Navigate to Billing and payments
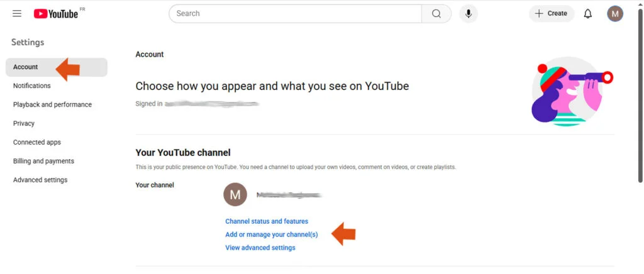Image resolution: width=644 pixels, height=274 pixels. pos(43,162)
